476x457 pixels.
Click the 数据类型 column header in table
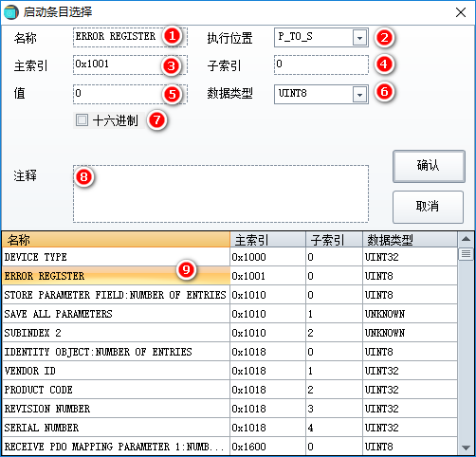point(410,240)
